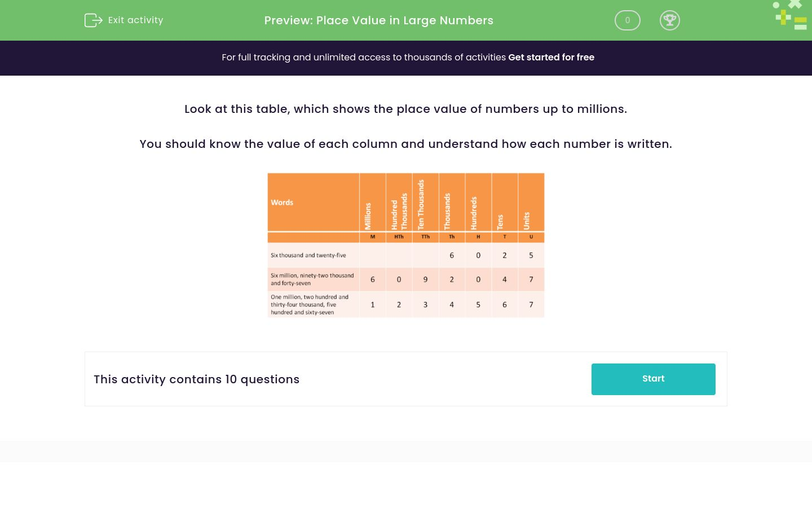Open the Preview: Place Value in Large Numbers title
The width and height of the screenshot is (812, 508).
378,20
